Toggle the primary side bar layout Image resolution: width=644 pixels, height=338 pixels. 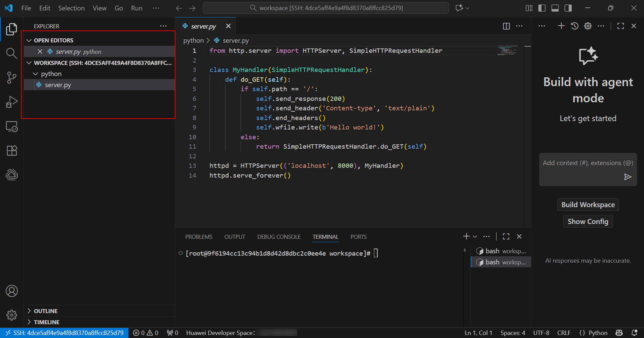[x=542, y=8]
